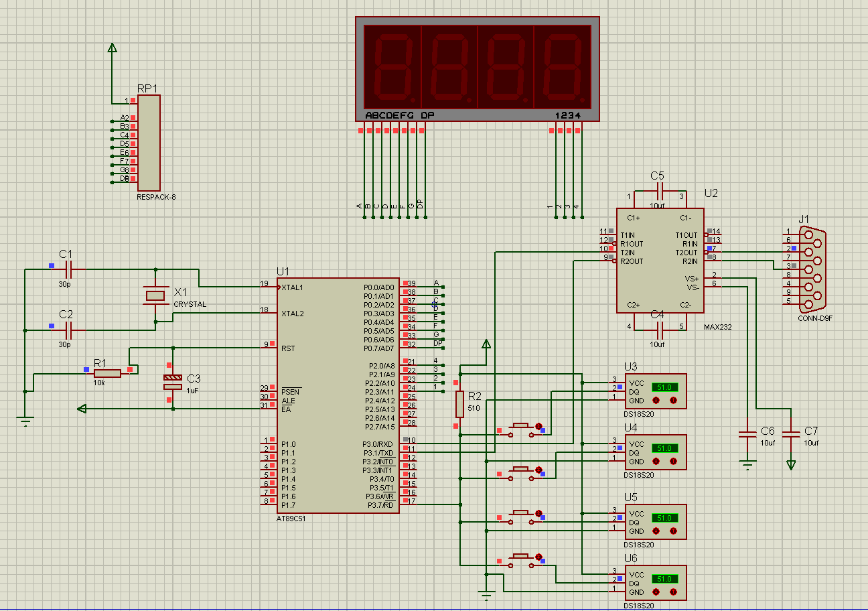Push the button wired to U5's DQ line
Image resolution: width=868 pixels, height=611 pixels.
click(x=522, y=517)
